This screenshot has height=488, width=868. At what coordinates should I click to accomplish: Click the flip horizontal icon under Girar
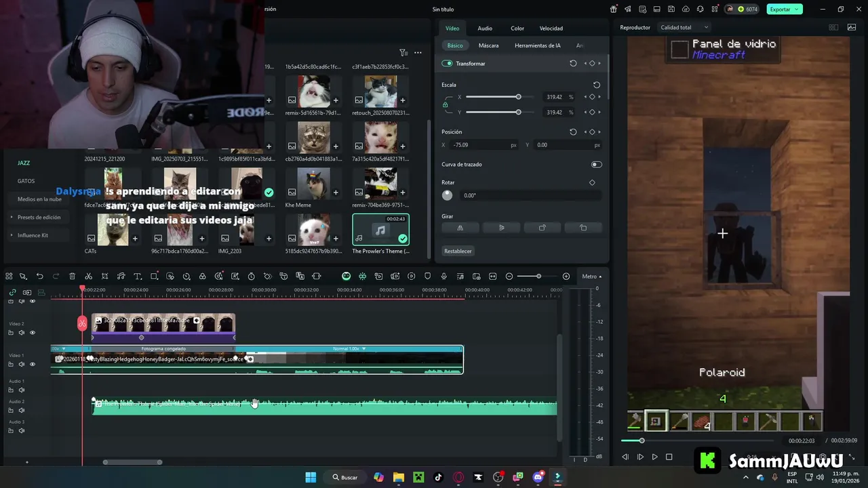pyautogui.click(x=460, y=228)
